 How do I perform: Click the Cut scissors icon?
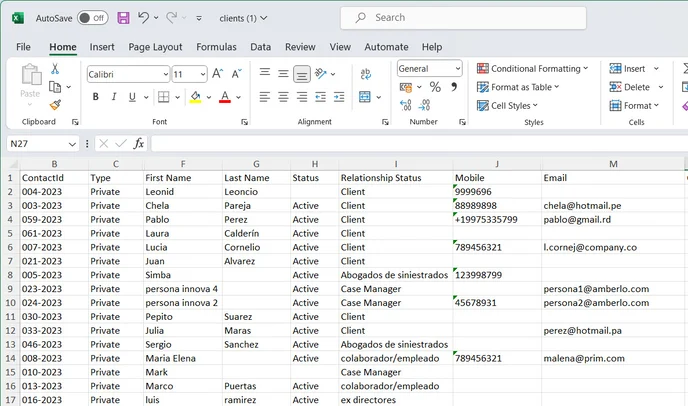[x=55, y=69]
